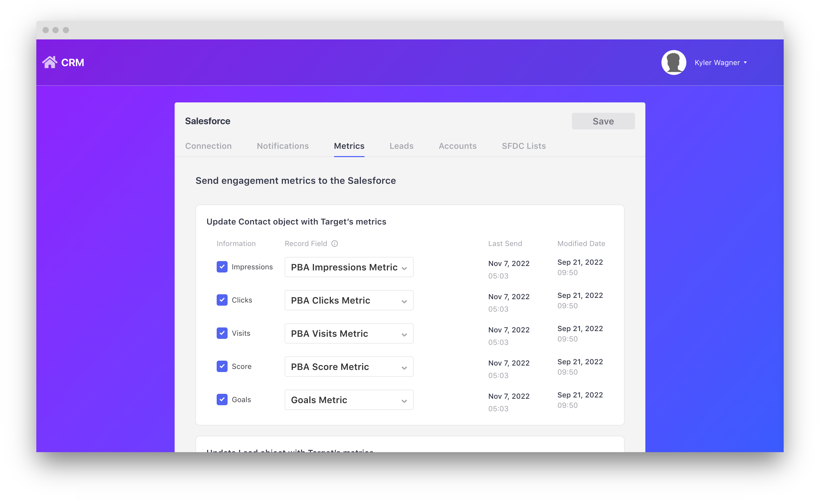Open the Goals Metric dropdown
This screenshot has height=504, width=820.
(x=348, y=400)
